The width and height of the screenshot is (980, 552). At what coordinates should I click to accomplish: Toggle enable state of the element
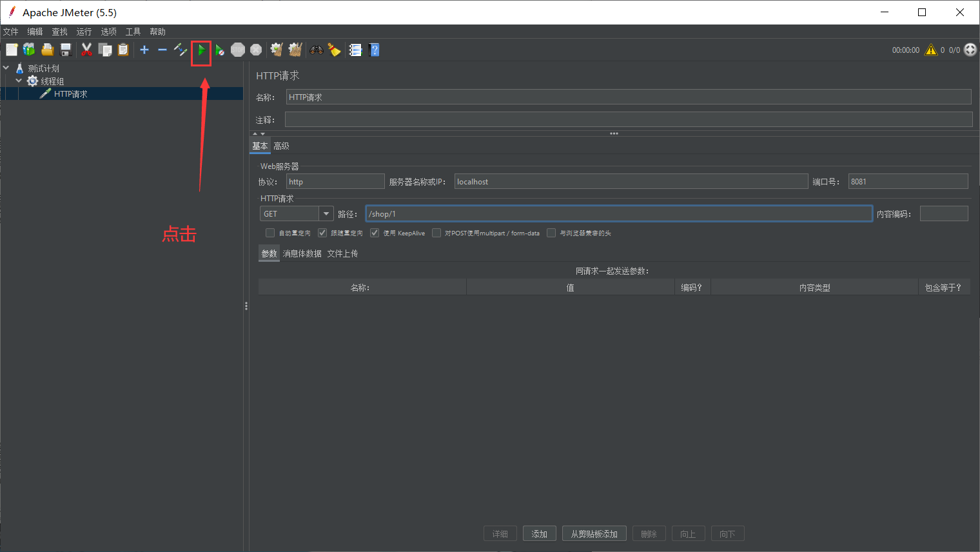click(181, 50)
